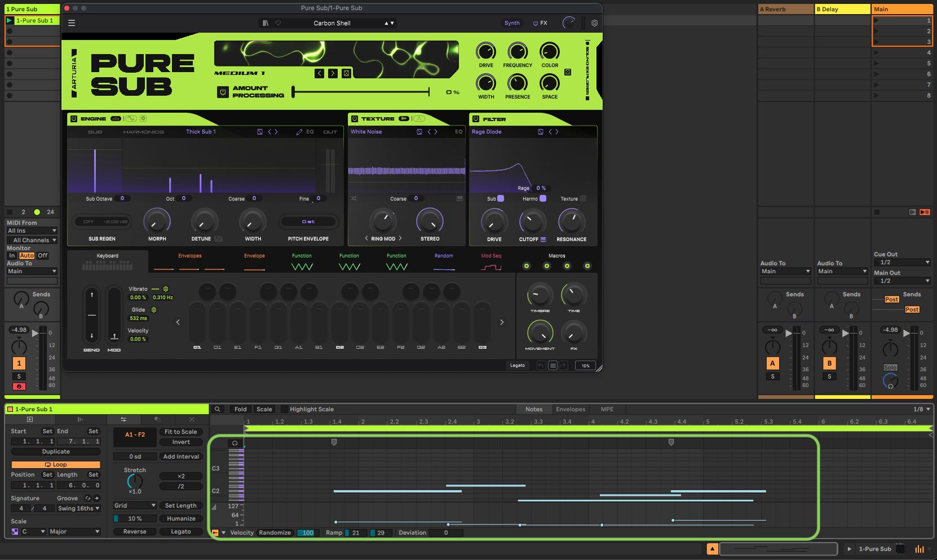Click the Amount Processing slider
Image resolution: width=937 pixels, height=560 pixels.
361,92
